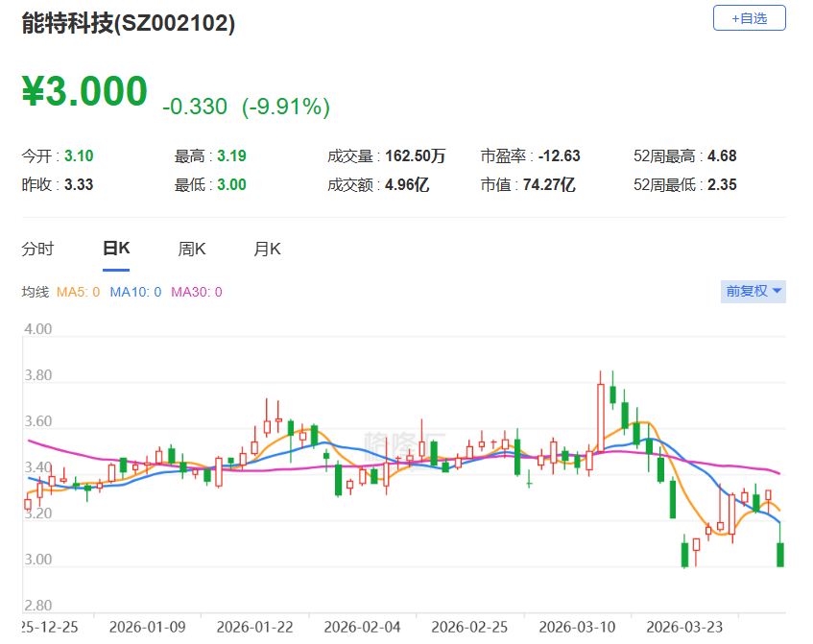The height and width of the screenshot is (644, 813).
Task: Click the 4.00 price axis label
Action: click(37, 329)
